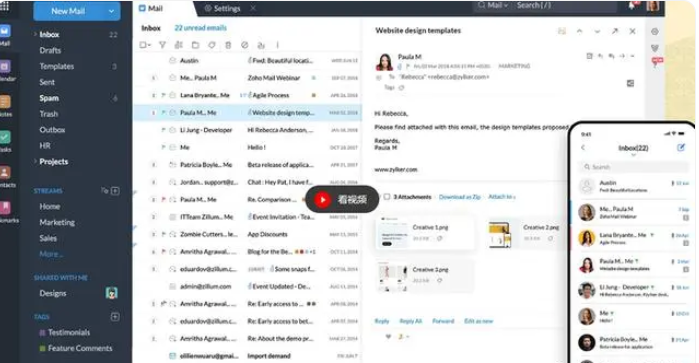Click the delete trash icon in the toolbar
699x363 pixels.
point(228,45)
